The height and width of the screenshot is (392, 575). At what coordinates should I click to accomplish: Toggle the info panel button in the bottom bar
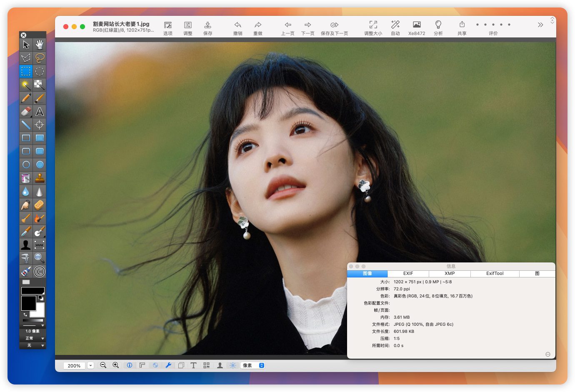tap(130, 365)
